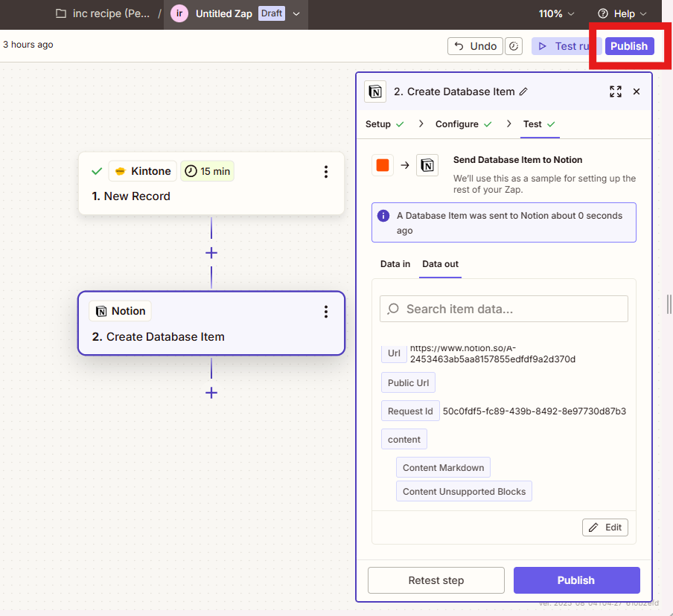The width and height of the screenshot is (673, 616).
Task: Click the 'Send Database Item to Notion' heading
Action: (517, 159)
